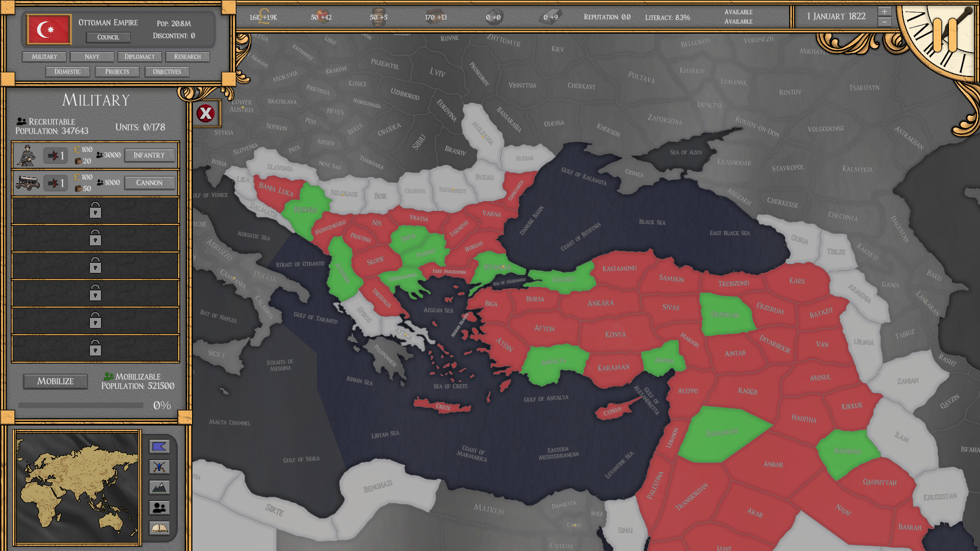Open the Navy tab
Image resolution: width=980 pixels, height=551 pixels.
coord(92,57)
